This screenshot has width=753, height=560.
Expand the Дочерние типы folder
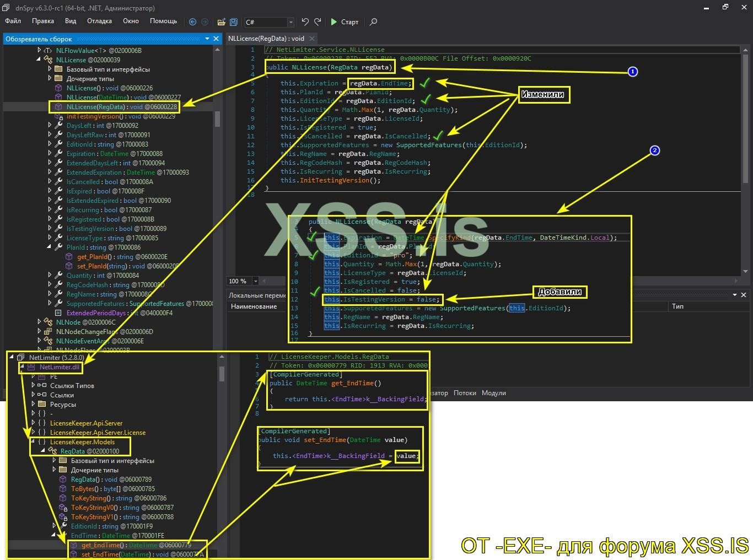tap(50, 79)
